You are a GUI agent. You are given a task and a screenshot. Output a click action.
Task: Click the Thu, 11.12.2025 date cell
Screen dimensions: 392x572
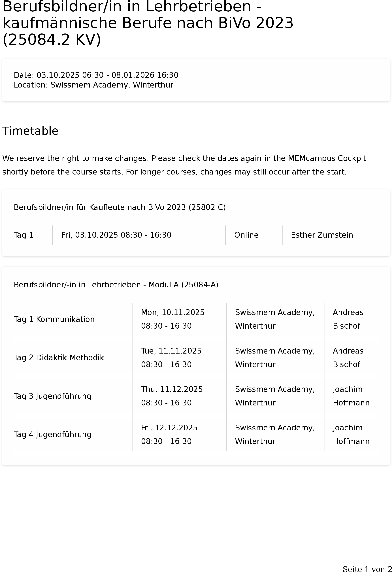tap(172, 396)
